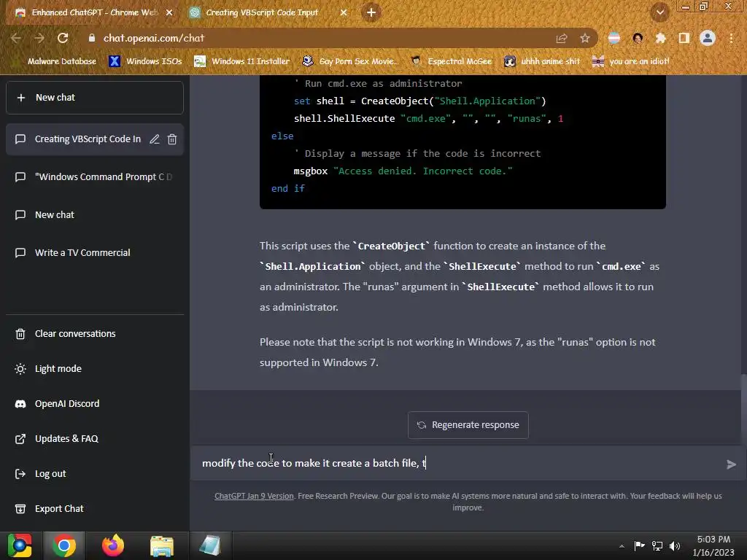Open the first taskbar Chrome-style app icon
The height and width of the screenshot is (560, 747).
click(20, 545)
